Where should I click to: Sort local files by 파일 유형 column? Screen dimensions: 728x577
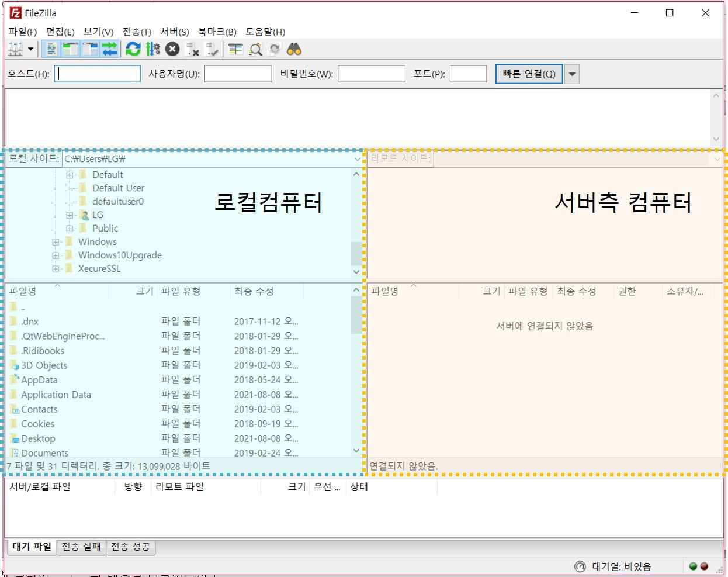point(194,291)
